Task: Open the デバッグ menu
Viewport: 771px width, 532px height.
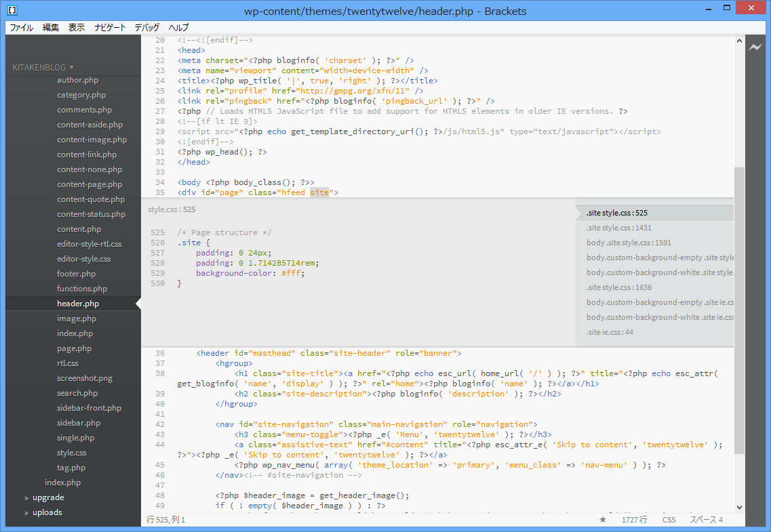Action: pyautogui.click(x=147, y=28)
